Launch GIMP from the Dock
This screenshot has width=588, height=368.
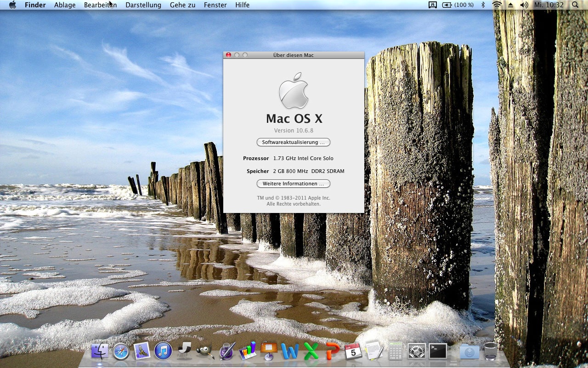205,351
